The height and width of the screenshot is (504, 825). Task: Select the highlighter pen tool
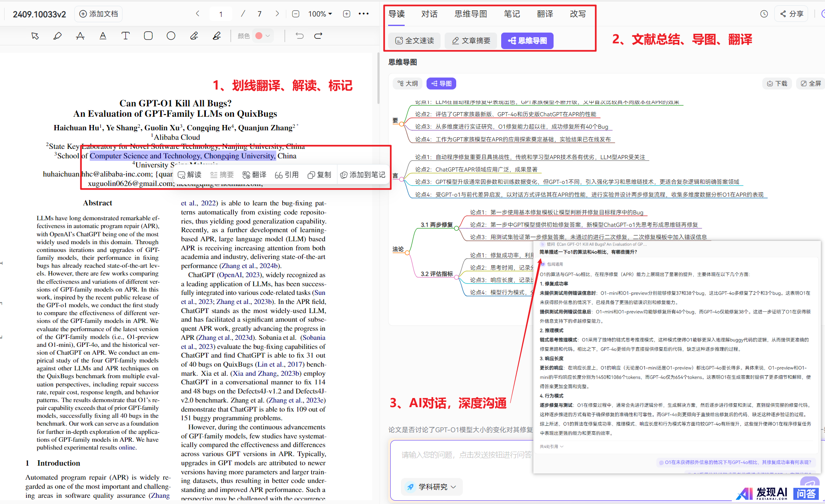pos(57,36)
